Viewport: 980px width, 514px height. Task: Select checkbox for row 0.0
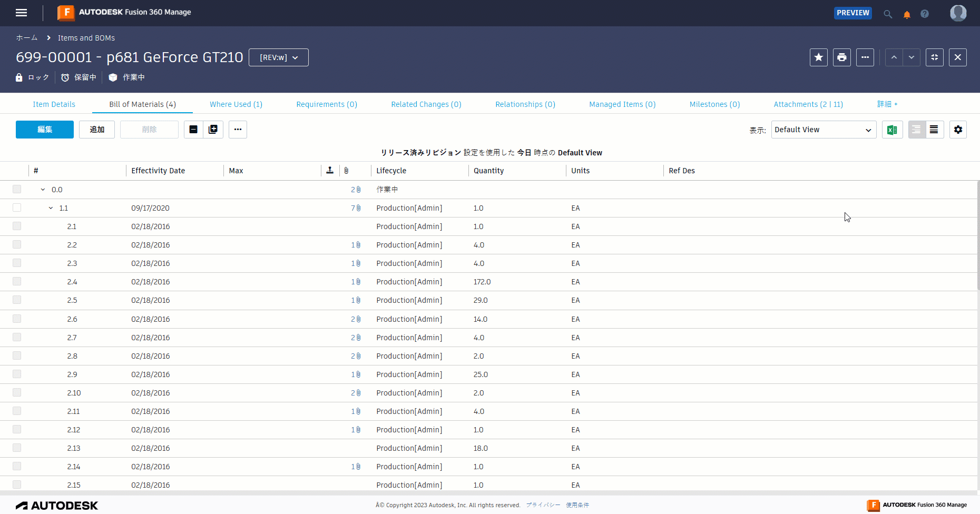(x=17, y=189)
